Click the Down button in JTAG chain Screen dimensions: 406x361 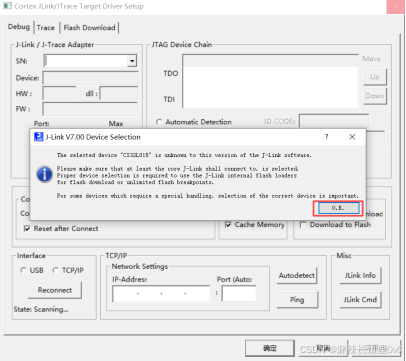point(375,96)
